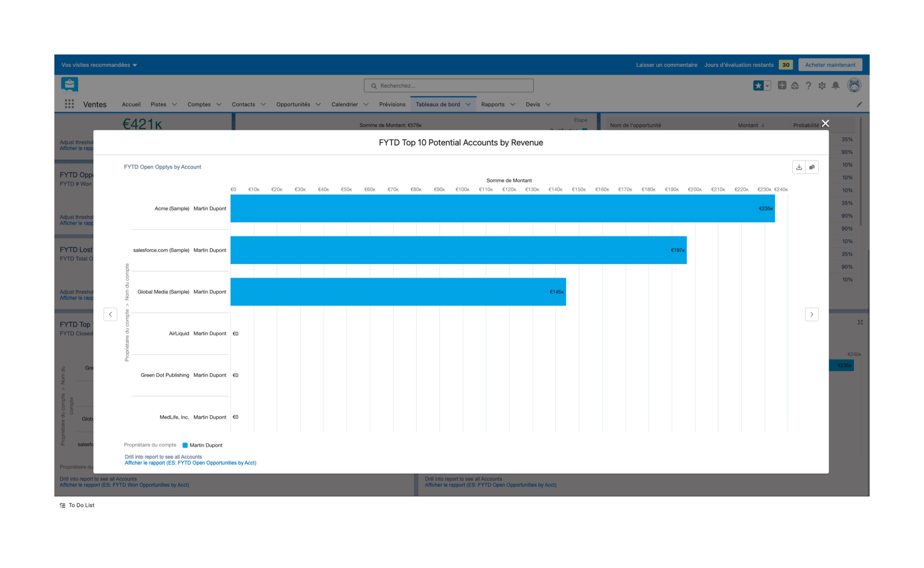Open the Comptes tab
This screenshot has width=924, height=568.
[x=199, y=104]
